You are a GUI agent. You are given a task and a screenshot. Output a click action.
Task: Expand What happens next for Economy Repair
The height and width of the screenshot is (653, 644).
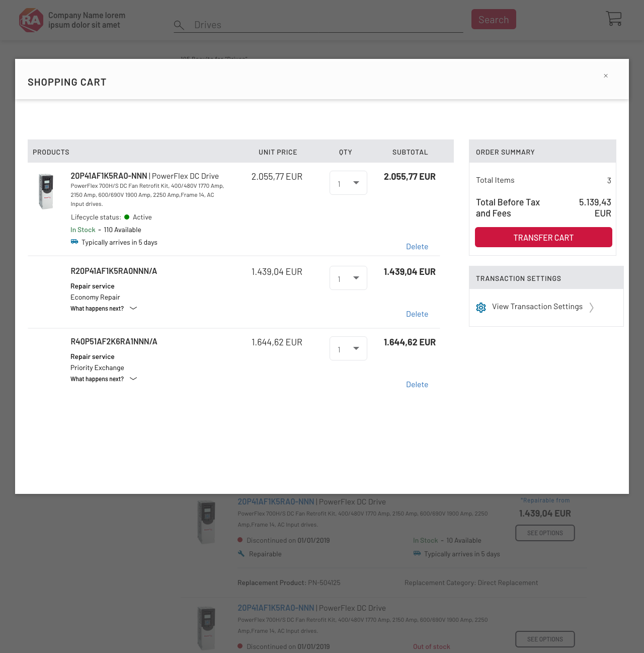[104, 309]
